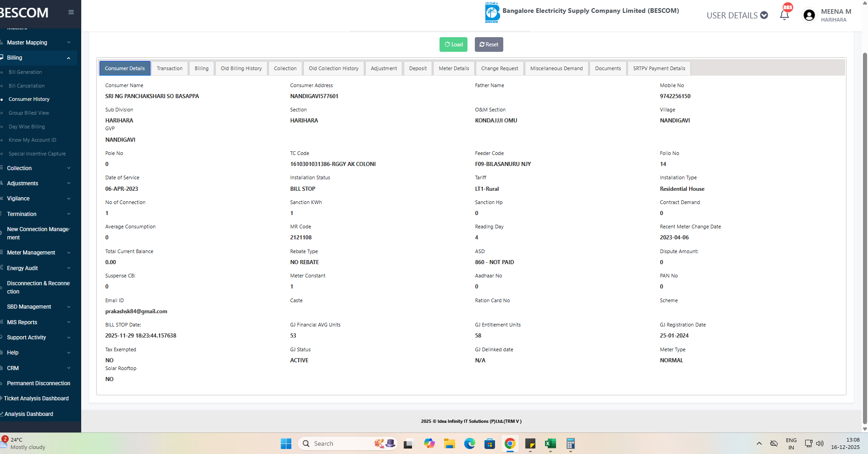Viewport: 868px width, 454px height.
Task: Expand Vigilance sidebar menu
Action: 38,199
